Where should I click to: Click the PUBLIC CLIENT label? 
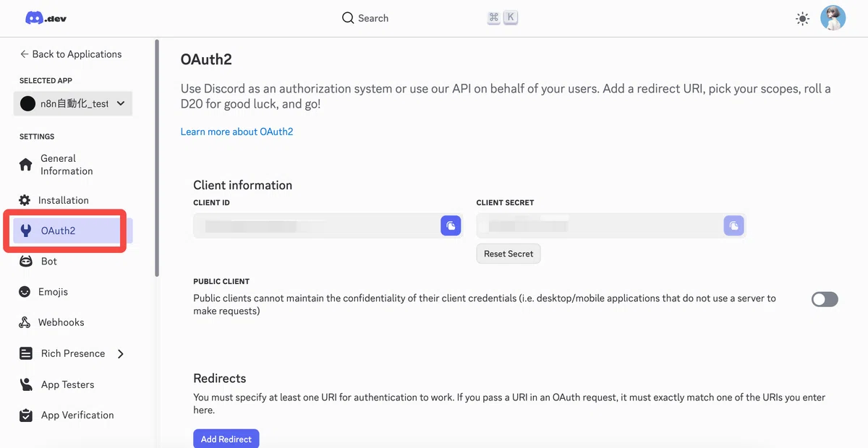pyautogui.click(x=221, y=282)
